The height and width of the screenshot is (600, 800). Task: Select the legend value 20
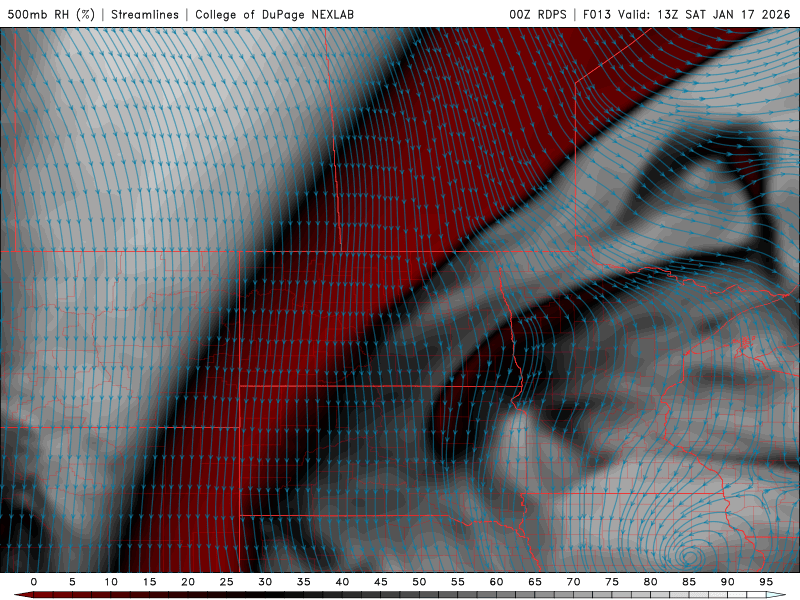(188, 582)
